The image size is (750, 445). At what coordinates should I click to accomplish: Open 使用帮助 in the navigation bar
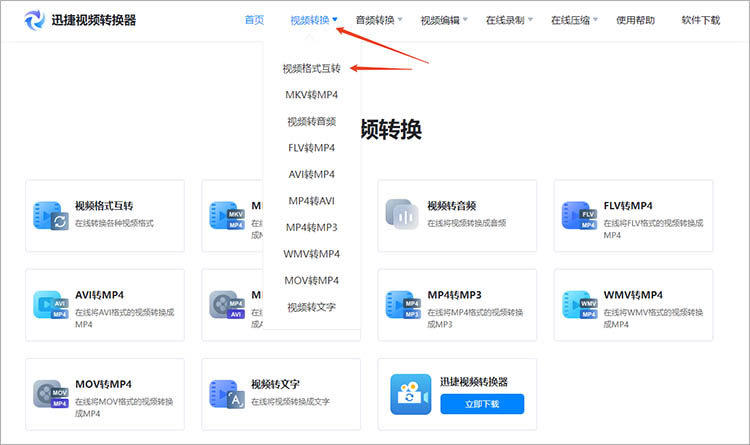(x=635, y=20)
